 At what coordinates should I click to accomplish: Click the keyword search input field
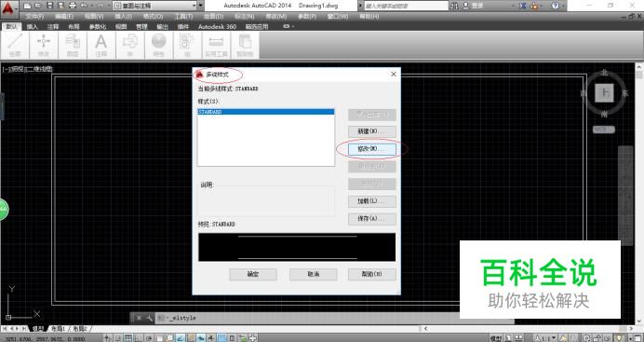(x=406, y=6)
